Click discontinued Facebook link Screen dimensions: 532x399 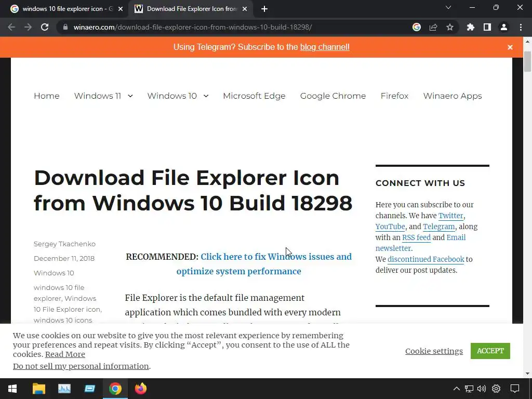click(x=426, y=259)
